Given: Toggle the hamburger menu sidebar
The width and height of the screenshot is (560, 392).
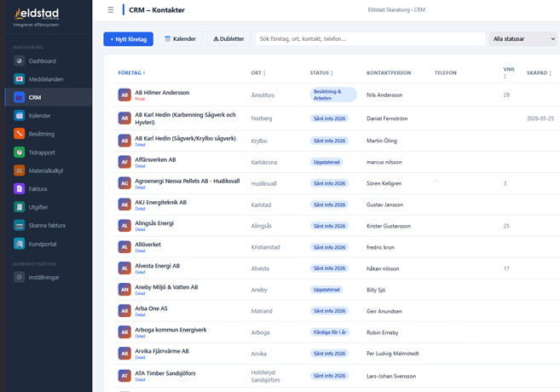Looking at the screenshot, I should tap(111, 10).
